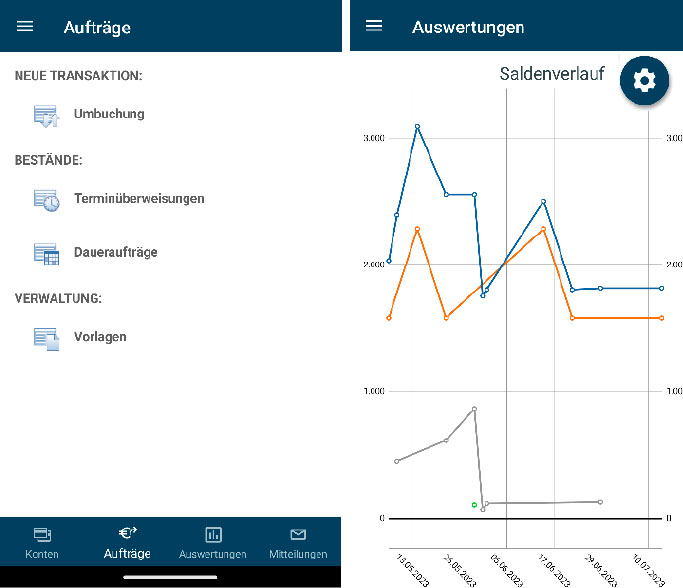Open Terminüberweisungen list
This screenshot has height=588, width=683.
coord(139,198)
